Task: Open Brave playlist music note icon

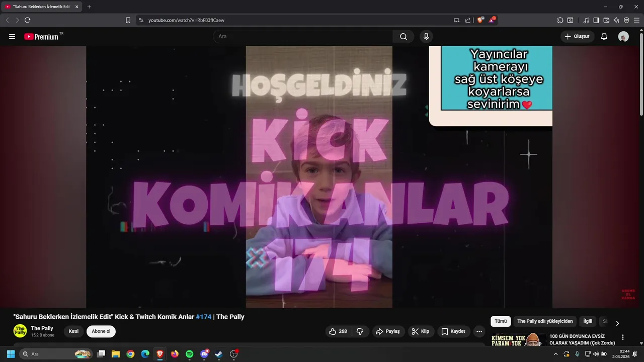Action: pyautogui.click(x=586, y=20)
